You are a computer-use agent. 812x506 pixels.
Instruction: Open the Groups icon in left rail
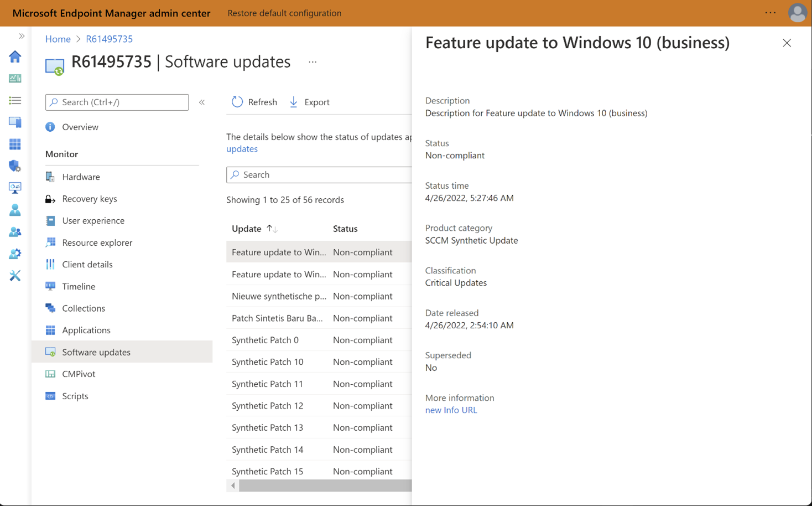pyautogui.click(x=15, y=232)
